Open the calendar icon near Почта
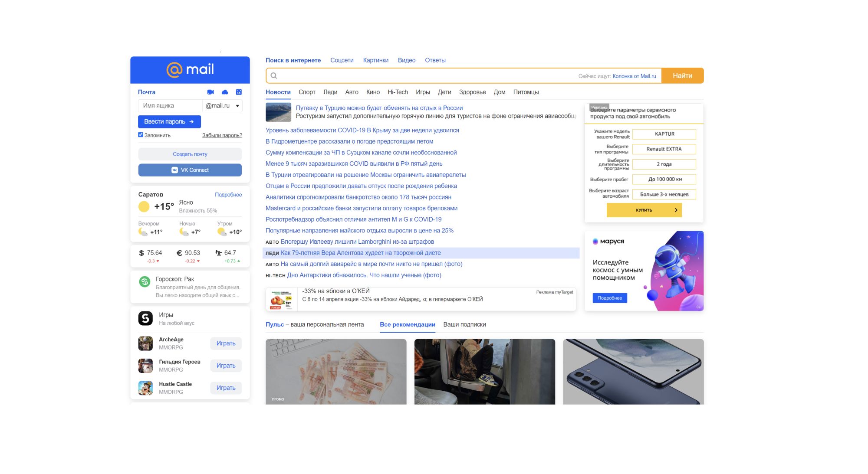Viewport: 868px width, 474px height. pyautogui.click(x=239, y=92)
